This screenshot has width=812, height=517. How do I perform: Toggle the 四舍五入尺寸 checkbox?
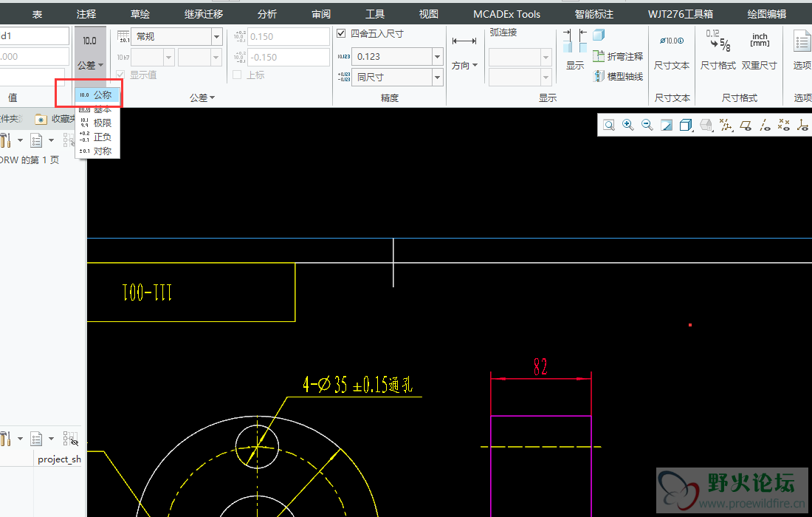(341, 33)
